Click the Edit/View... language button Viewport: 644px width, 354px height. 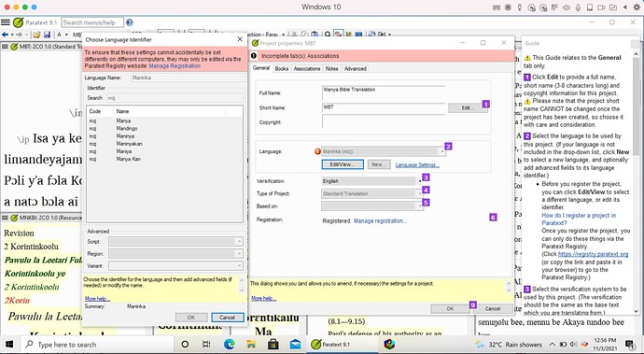(343, 164)
